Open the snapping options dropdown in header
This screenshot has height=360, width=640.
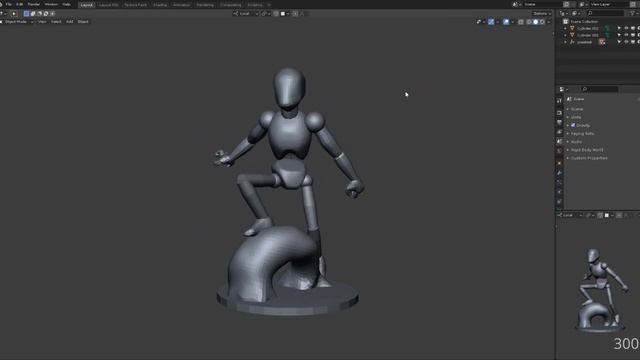pyautogui.click(x=285, y=13)
